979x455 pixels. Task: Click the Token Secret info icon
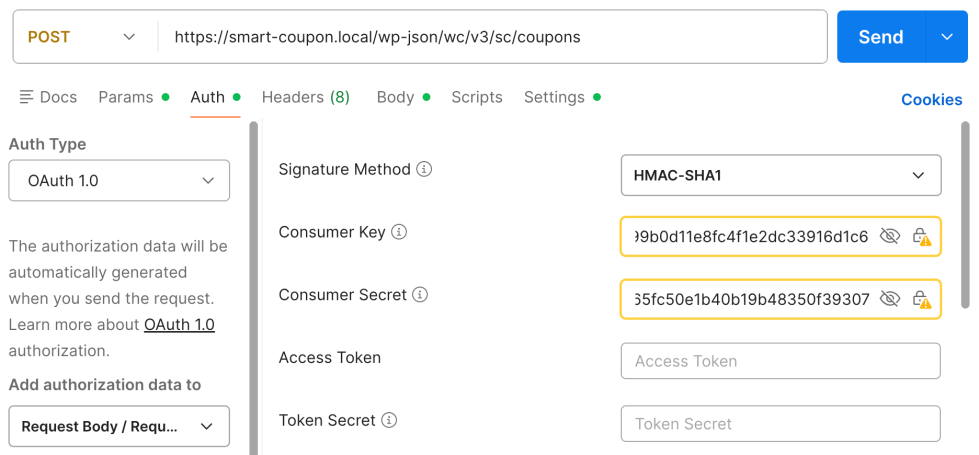(x=389, y=421)
